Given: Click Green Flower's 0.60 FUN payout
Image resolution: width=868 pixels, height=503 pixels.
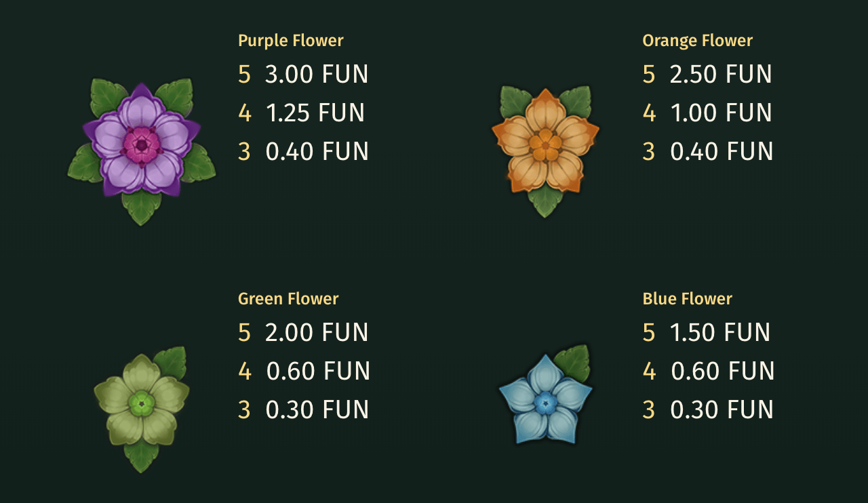Looking at the screenshot, I should [318, 371].
